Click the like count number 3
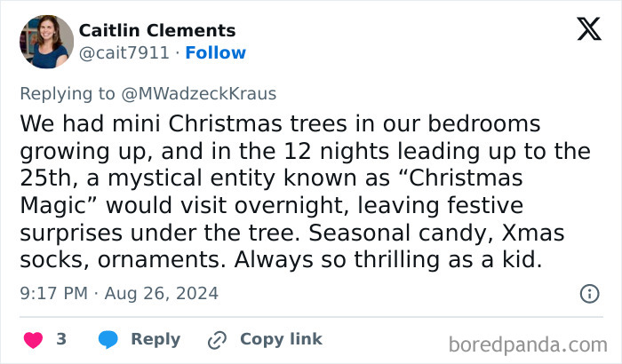The height and width of the screenshot is (364, 622). 61,339
